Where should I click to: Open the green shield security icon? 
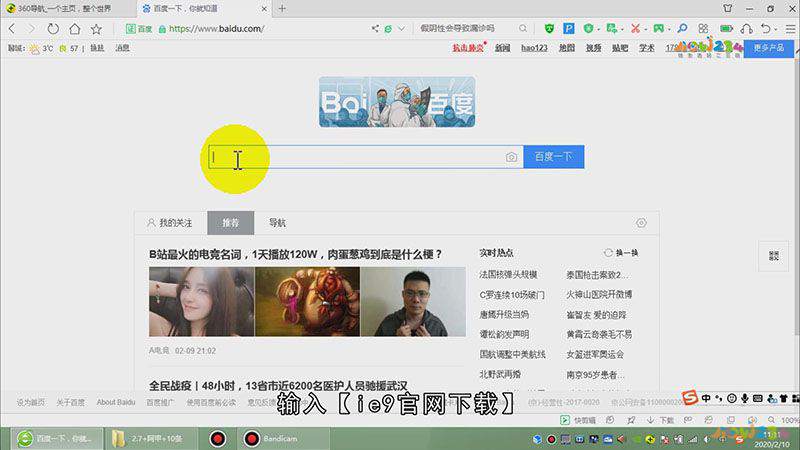tap(549, 29)
